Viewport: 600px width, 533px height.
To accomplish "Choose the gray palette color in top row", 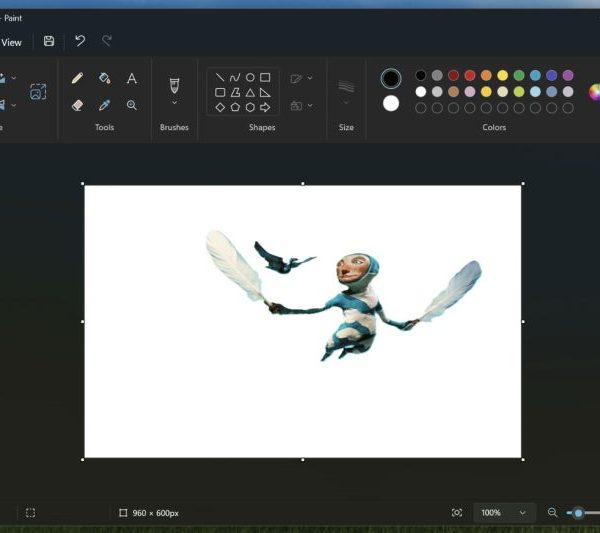I will tap(437, 75).
